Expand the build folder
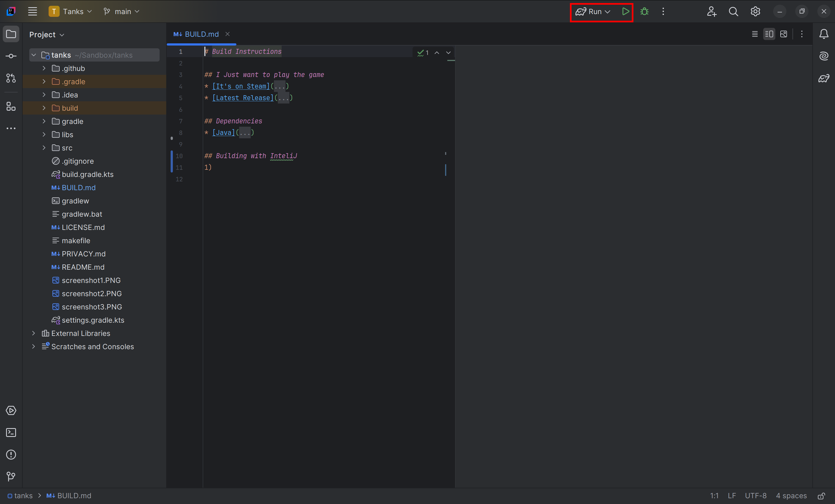The height and width of the screenshot is (504, 835). click(x=44, y=108)
